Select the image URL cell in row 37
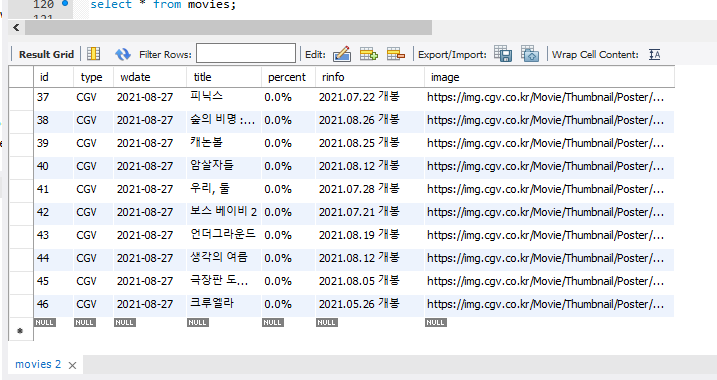The image size is (717, 380). point(549,97)
